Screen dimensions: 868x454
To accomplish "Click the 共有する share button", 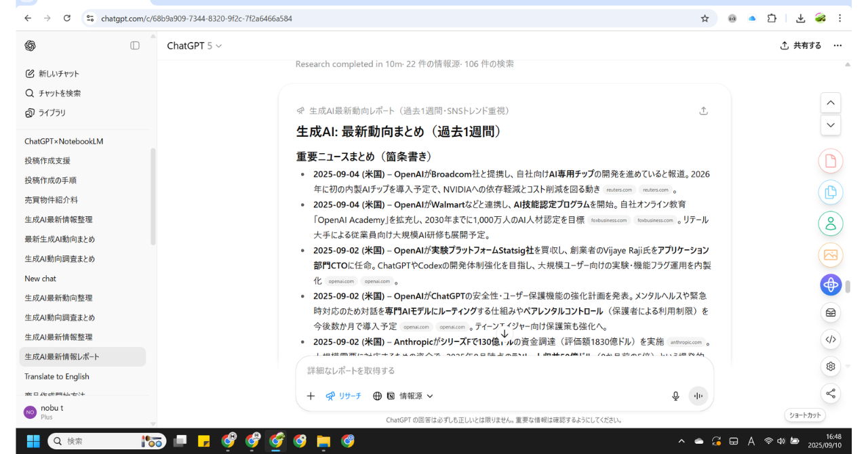I will pyautogui.click(x=800, y=45).
